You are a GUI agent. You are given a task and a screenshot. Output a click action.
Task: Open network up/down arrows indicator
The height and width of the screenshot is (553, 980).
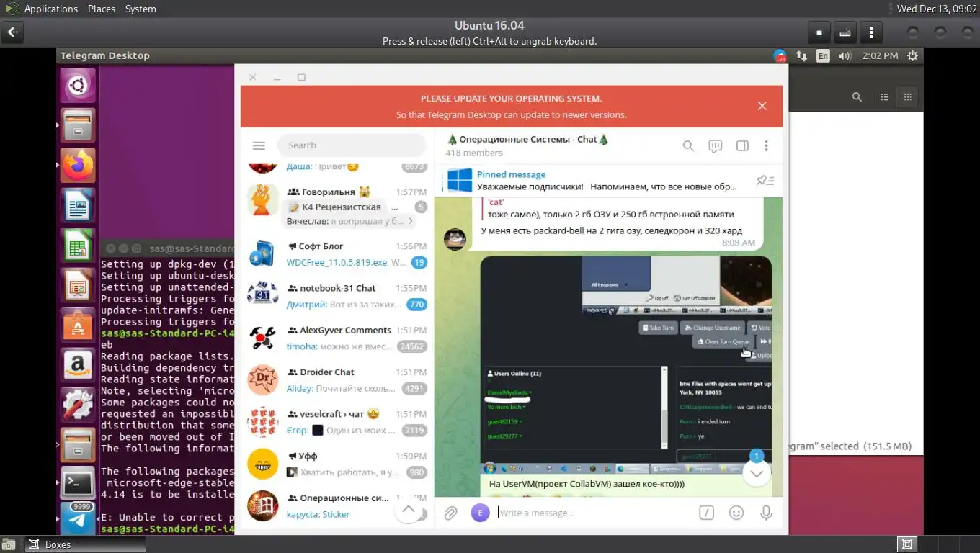[x=801, y=55]
